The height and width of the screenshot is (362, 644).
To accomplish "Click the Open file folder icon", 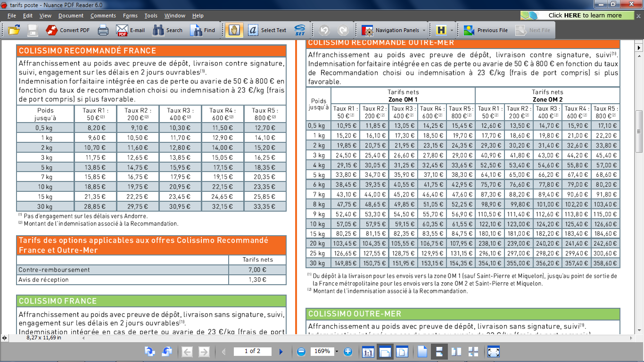I will point(14,30).
